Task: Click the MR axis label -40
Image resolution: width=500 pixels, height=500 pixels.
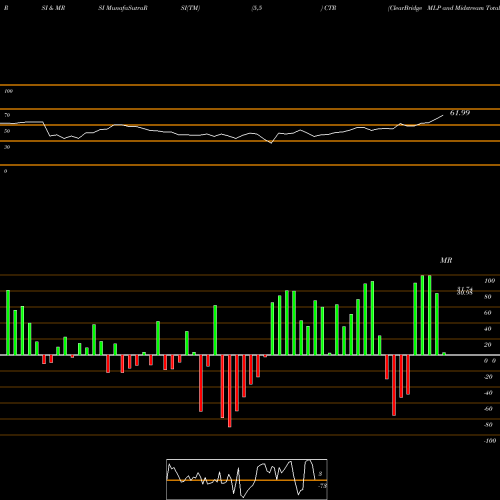Action: 488,393
